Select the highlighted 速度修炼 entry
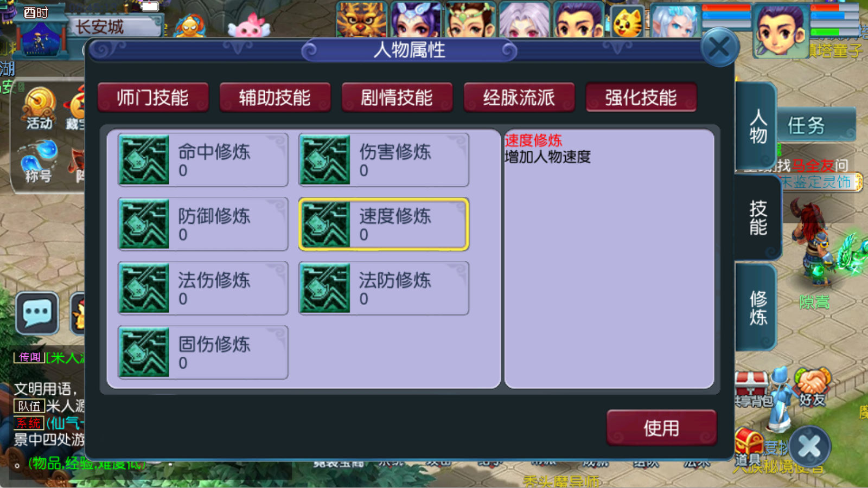This screenshot has width=868, height=488. [x=384, y=224]
